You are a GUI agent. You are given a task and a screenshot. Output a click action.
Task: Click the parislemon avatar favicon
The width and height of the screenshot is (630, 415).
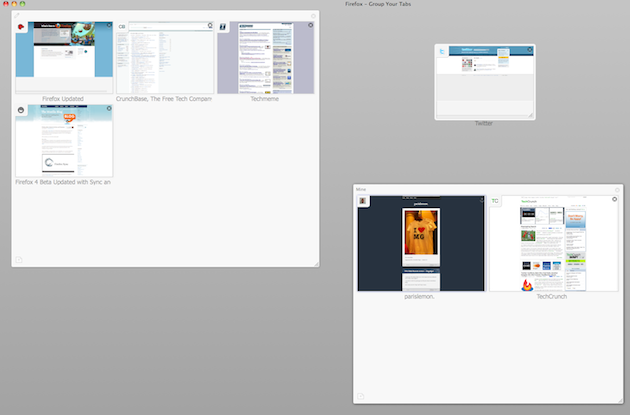pos(364,201)
